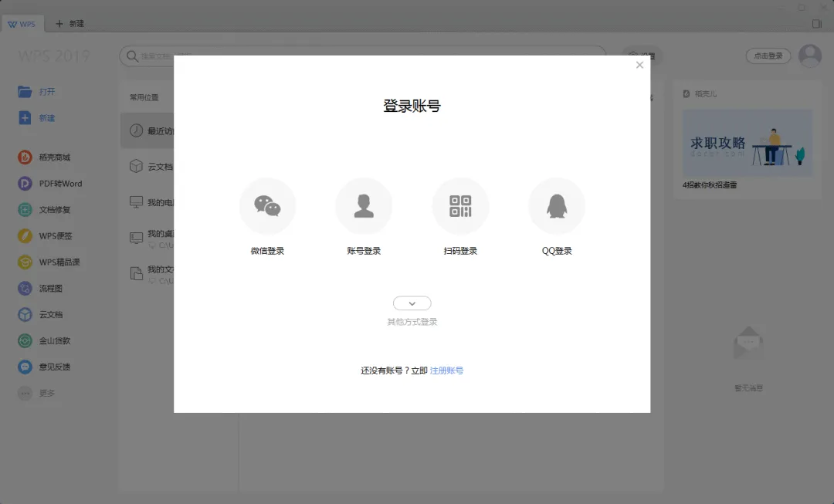Click the 新建 tab with plus sign
The width and height of the screenshot is (834, 504).
69,24
